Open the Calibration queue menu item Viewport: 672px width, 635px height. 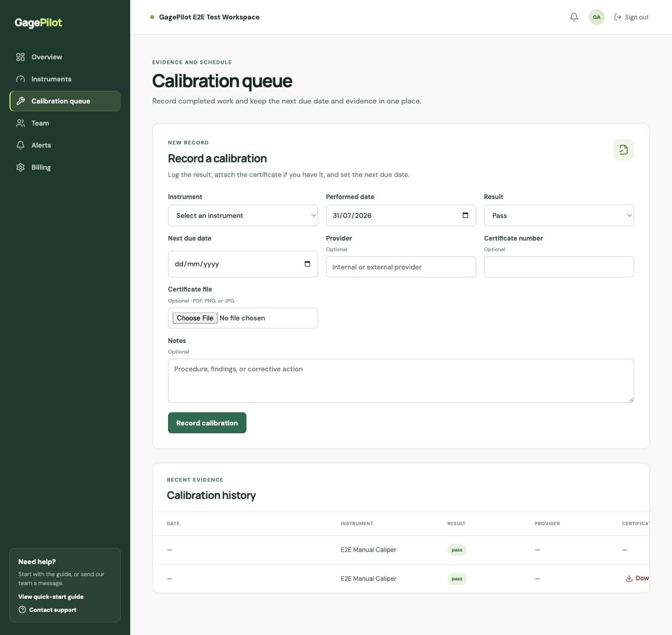(x=65, y=101)
